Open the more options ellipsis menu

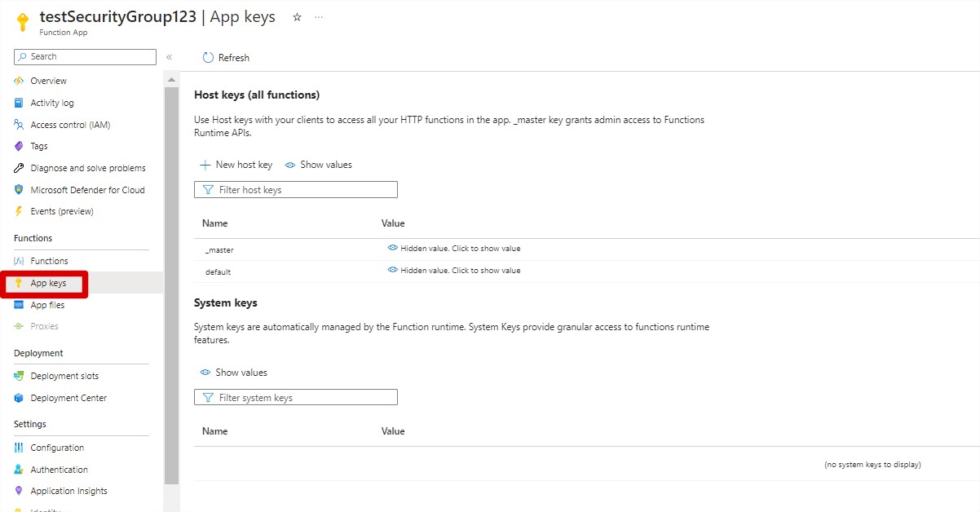click(319, 17)
